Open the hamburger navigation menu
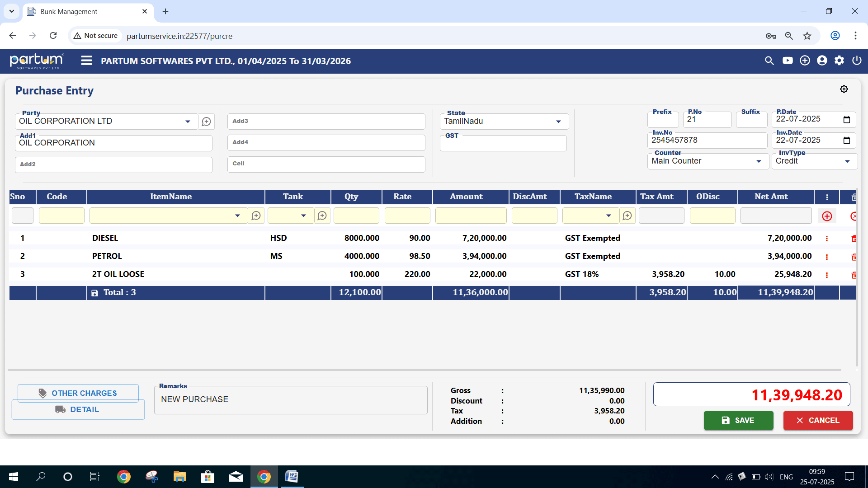Viewport: 868px width, 488px height. point(86,61)
